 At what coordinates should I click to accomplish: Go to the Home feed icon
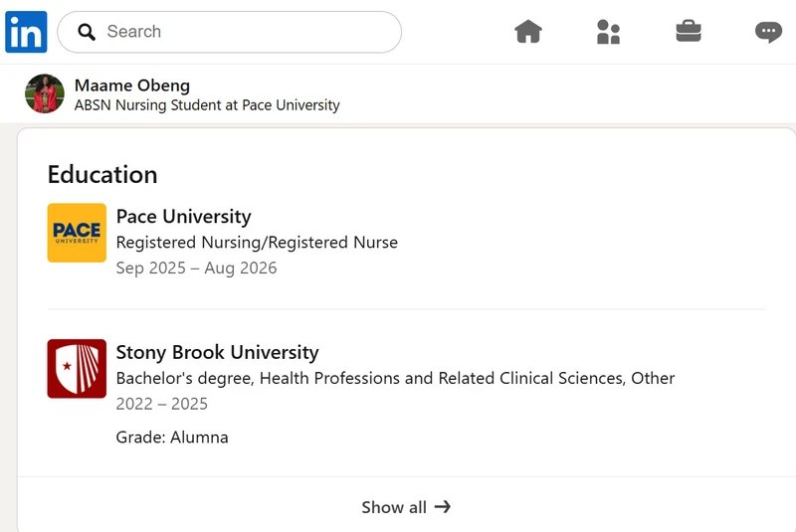pos(528,32)
